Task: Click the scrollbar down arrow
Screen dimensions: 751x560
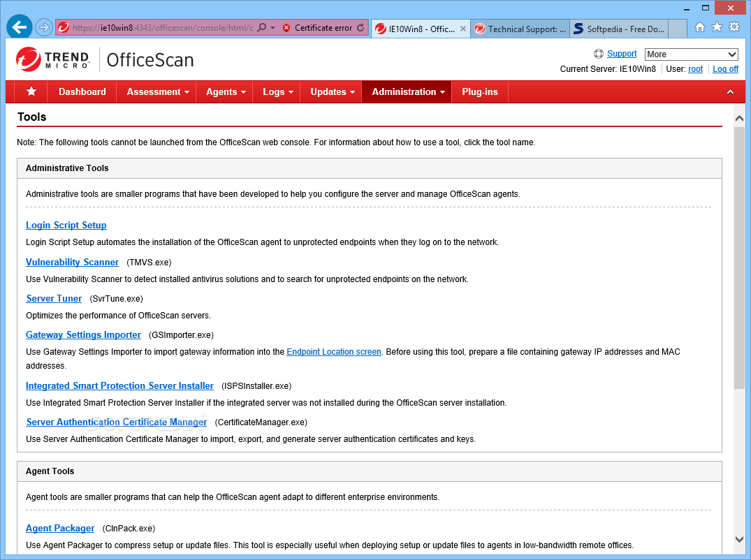Action: pyautogui.click(x=739, y=540)
